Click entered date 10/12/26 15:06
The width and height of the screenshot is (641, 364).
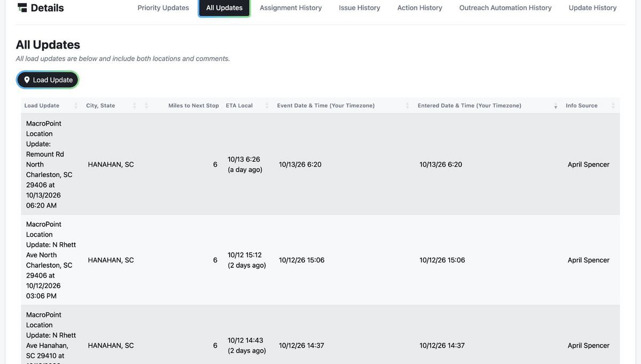[442, 260]
